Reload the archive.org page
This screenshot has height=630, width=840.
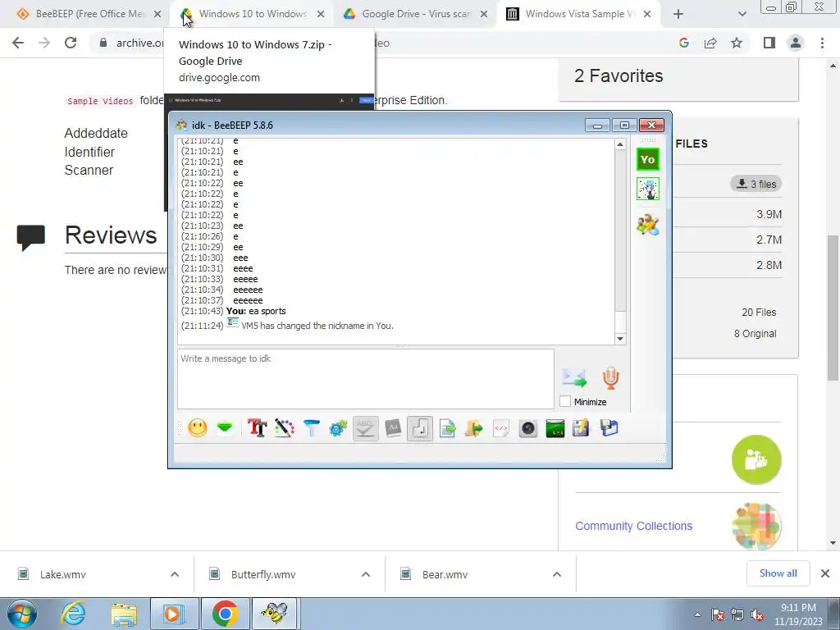71,43
